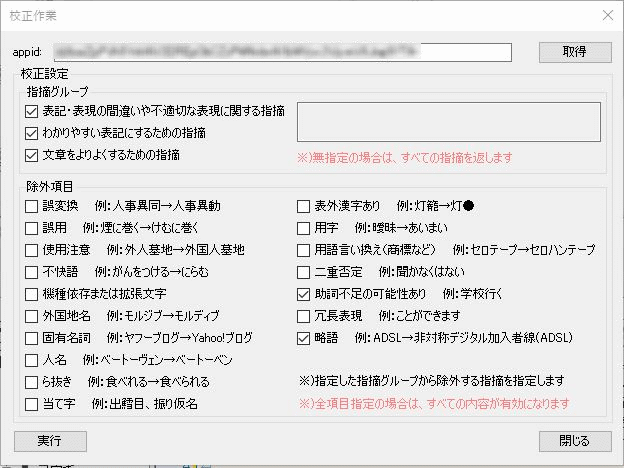Tick the 機種依存または拡張文字 checkbox
The height and width of the screenshot is (468, 624).
point(31,294)
